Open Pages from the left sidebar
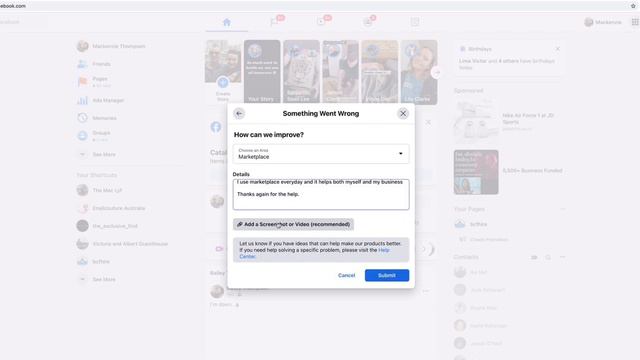The width and height of the screenshot is (640, 360). [x=94, y=82]
